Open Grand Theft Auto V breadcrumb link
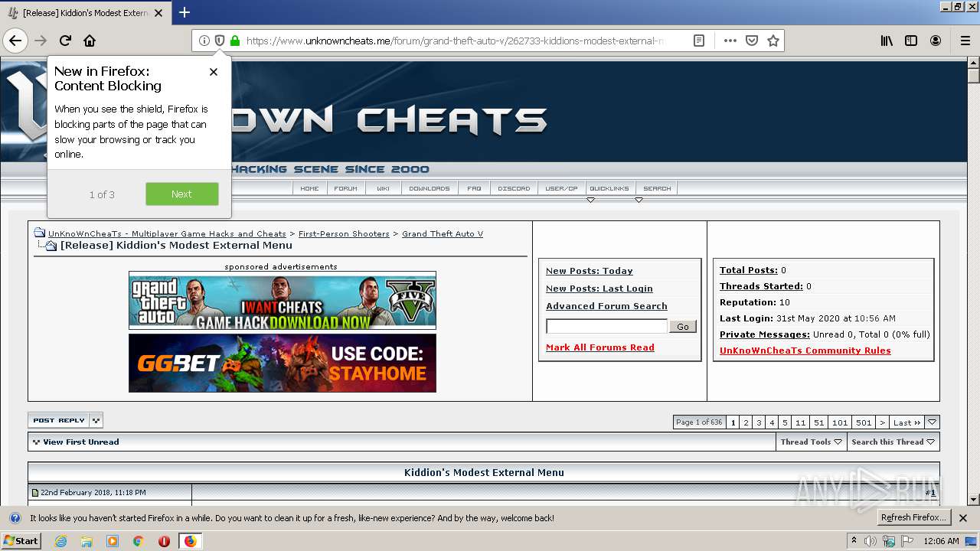Screen dimensions: 980x551 coord(443,234)
